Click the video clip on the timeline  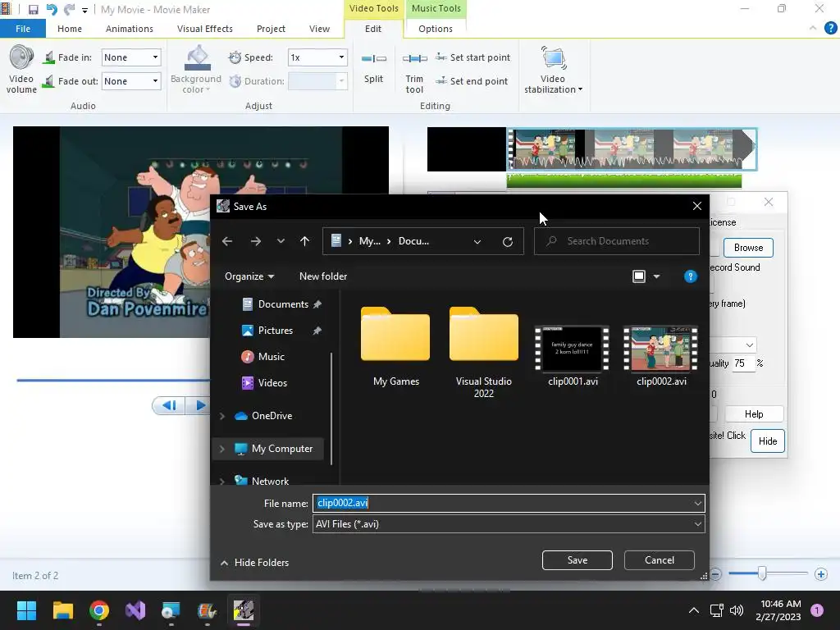(x=632, y=149)
